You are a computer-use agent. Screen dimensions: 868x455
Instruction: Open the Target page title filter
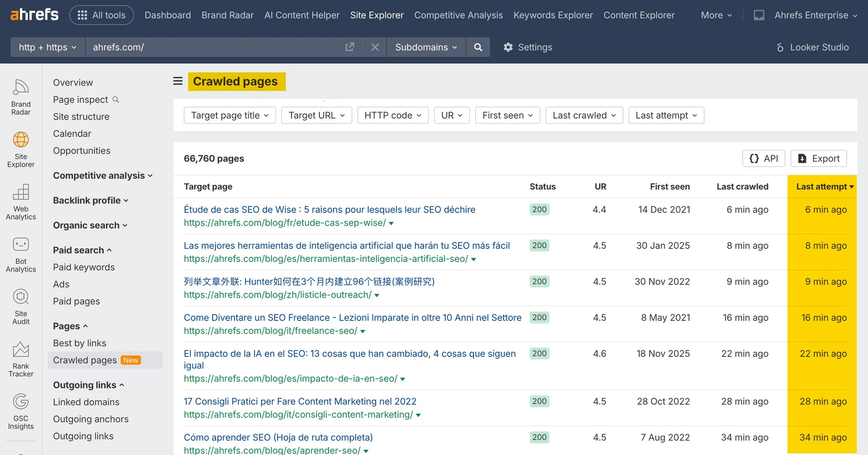[x=230, y=115]
